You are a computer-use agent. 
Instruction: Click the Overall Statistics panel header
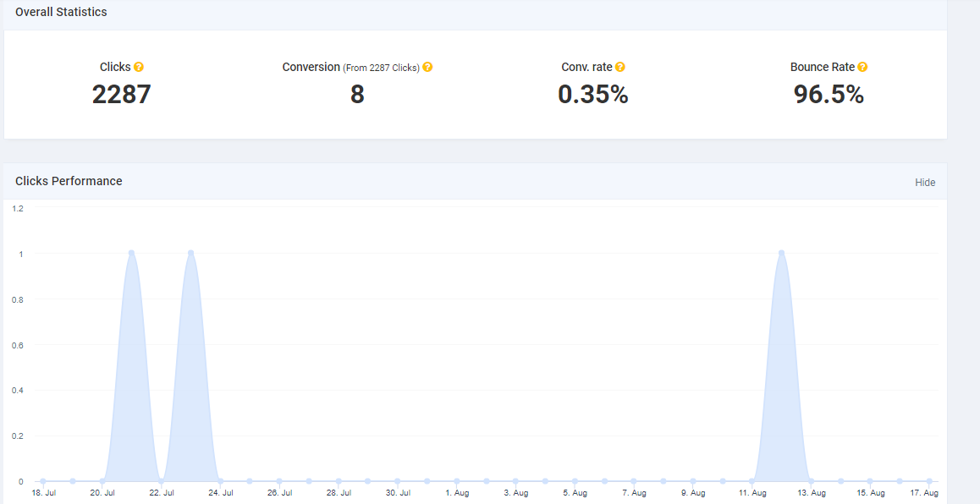point(61,13)
